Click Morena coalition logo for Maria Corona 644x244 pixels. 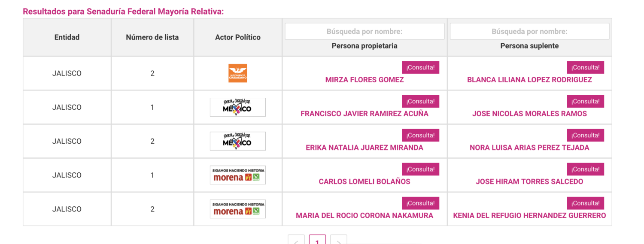coord(237,209)
